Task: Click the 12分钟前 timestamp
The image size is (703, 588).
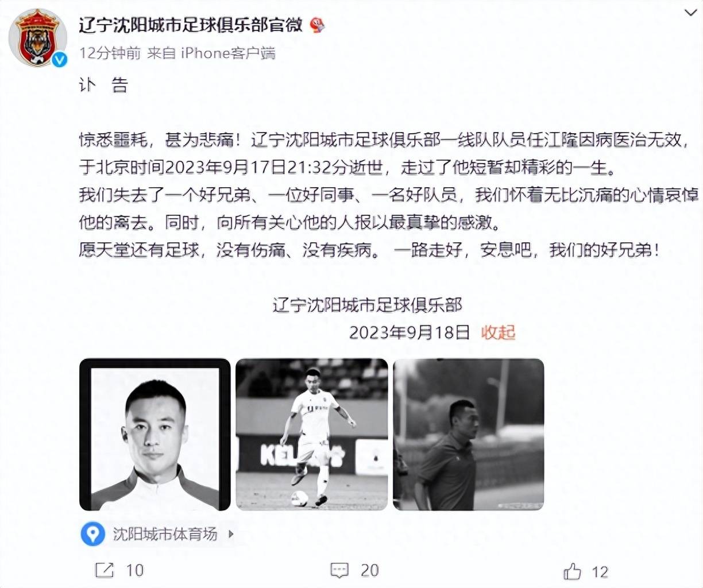Action: click(x=110, y=53)
